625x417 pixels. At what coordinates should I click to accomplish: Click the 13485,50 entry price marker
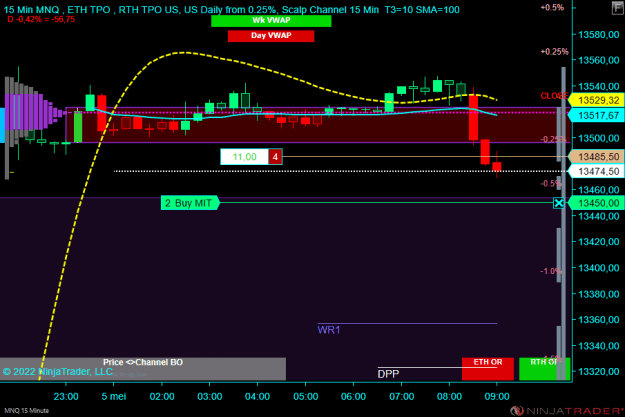[x=596, y=157]
